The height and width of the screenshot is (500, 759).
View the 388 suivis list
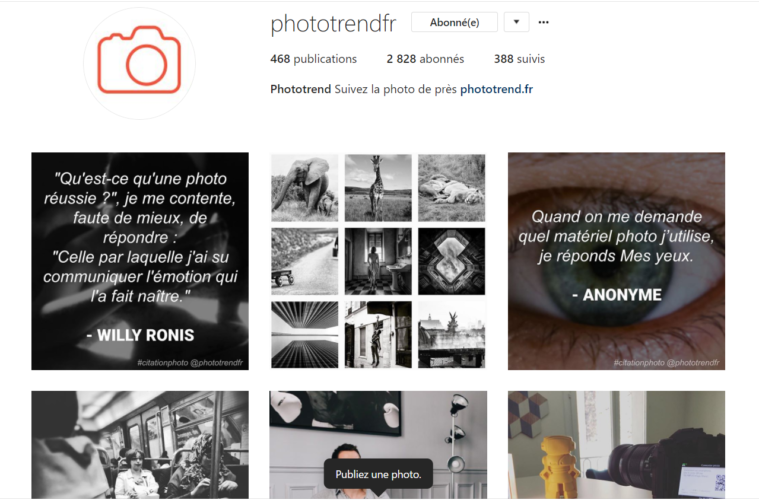[519, 59]
